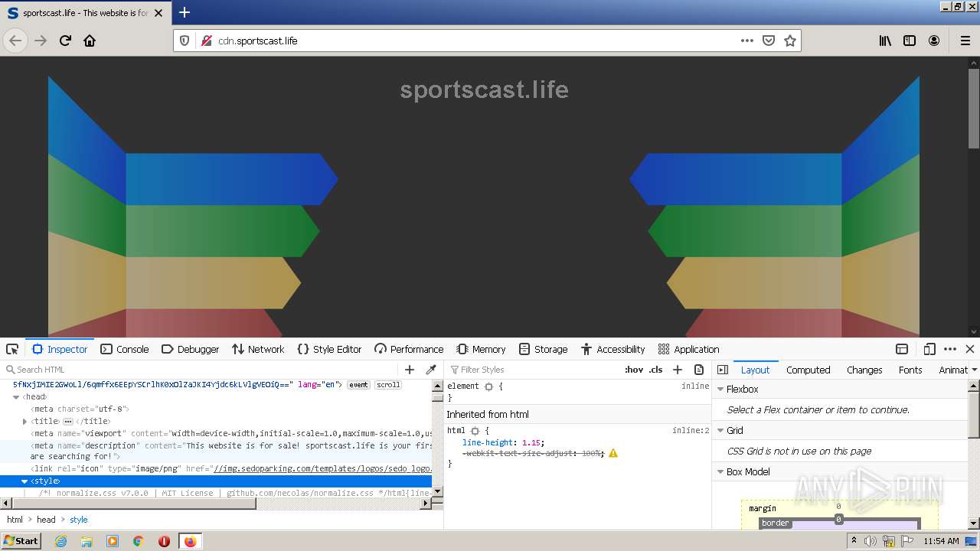Viewport: 980px width, 551px height.
Task: Create a new node with the plus icon
Action: click(410, 370)
